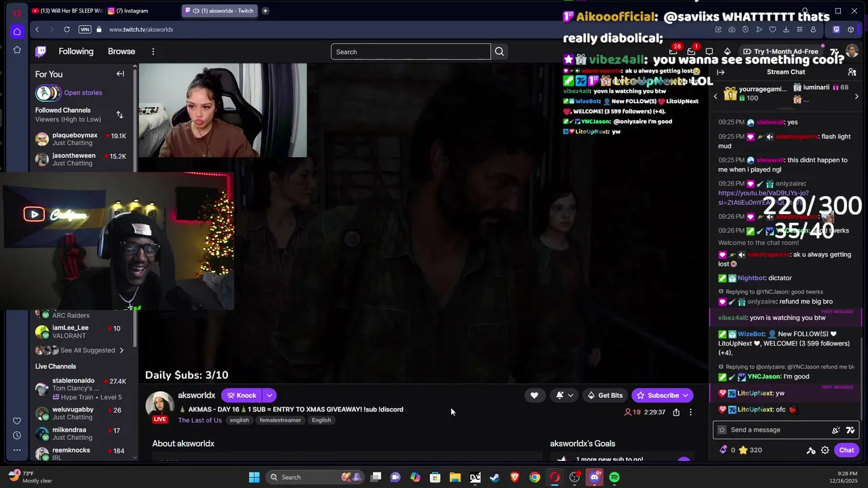Open Spotify from the taskbar
This screenshot has width=868, height=488.
614,477
